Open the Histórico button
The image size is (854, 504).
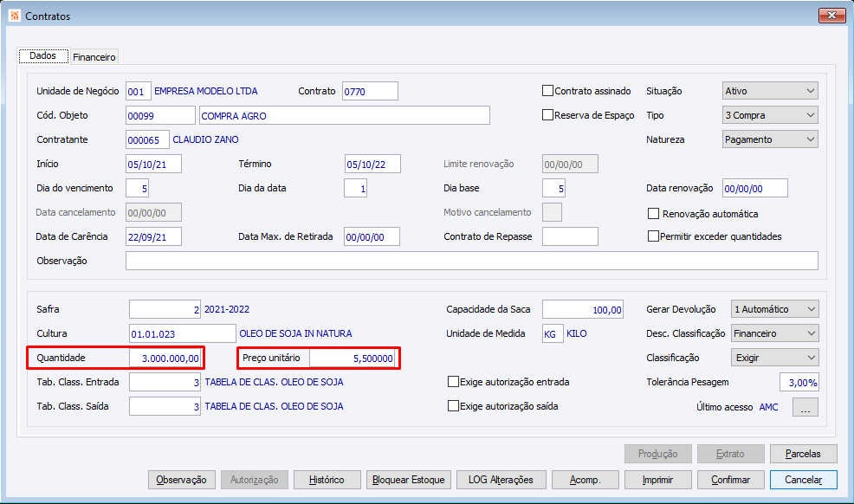[327, 480]
